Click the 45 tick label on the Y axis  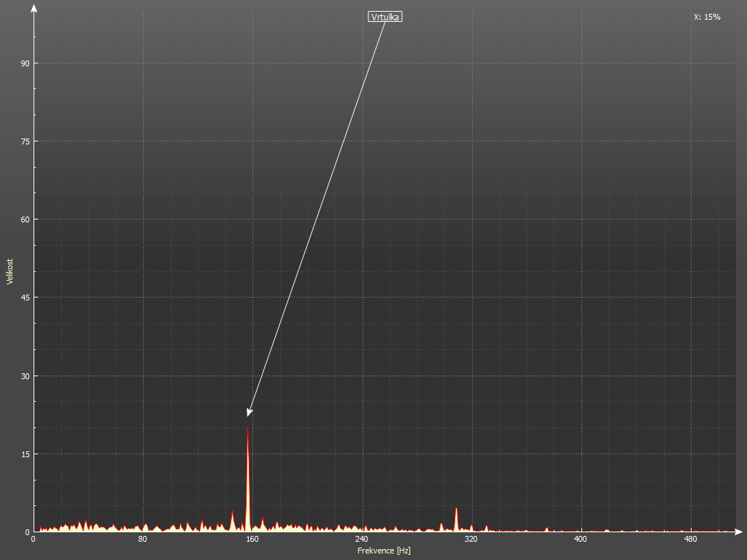click(x=25, y=297)
